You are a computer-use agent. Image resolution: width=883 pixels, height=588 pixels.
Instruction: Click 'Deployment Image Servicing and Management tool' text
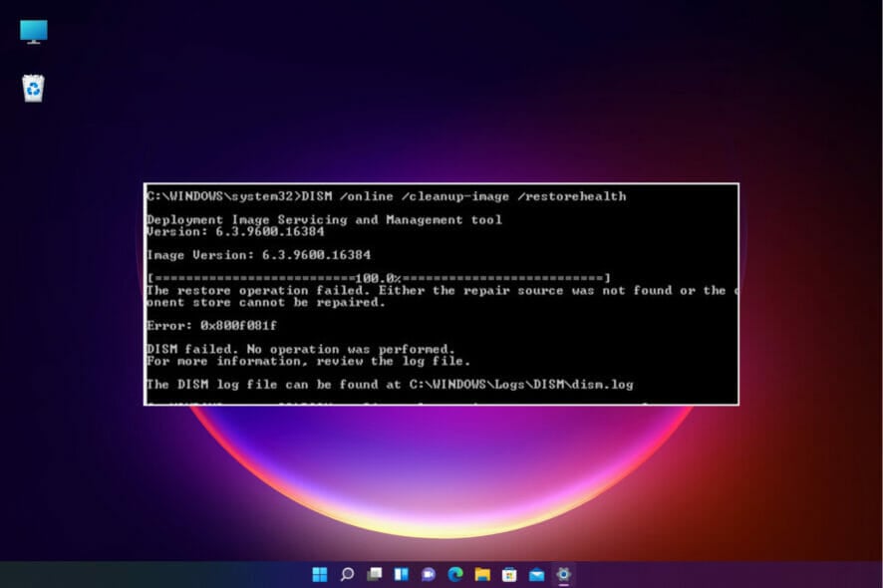pyautogui.click(x=324, y=219)
